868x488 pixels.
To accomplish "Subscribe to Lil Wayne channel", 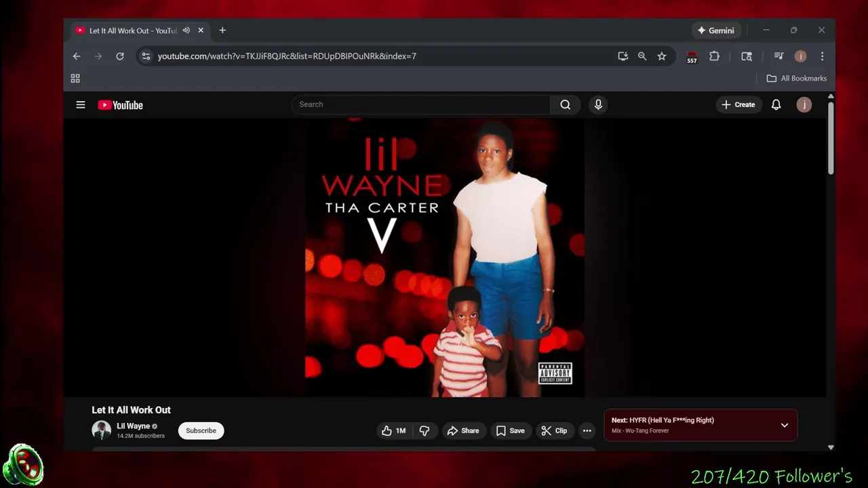I will tap(201, 430).
